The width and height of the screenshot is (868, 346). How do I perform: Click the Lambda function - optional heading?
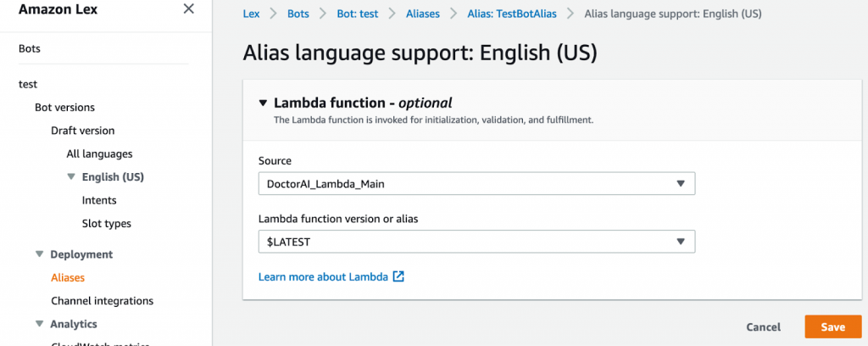pyautogui.click(x=363, y=103)
